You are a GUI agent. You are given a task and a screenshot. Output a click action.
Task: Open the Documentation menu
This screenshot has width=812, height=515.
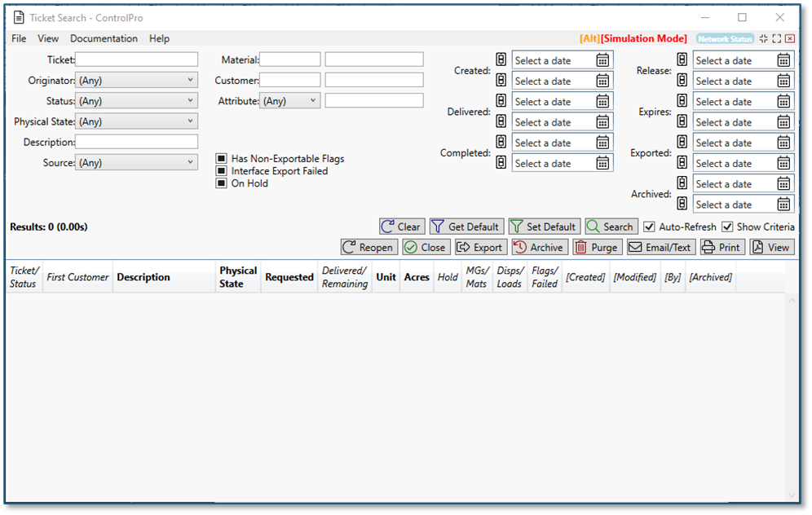tap(104, 38)
